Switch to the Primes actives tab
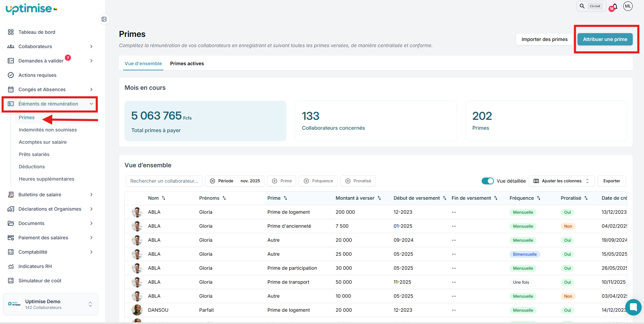Viewport: 644px width, 324px height. coord(187,64)
